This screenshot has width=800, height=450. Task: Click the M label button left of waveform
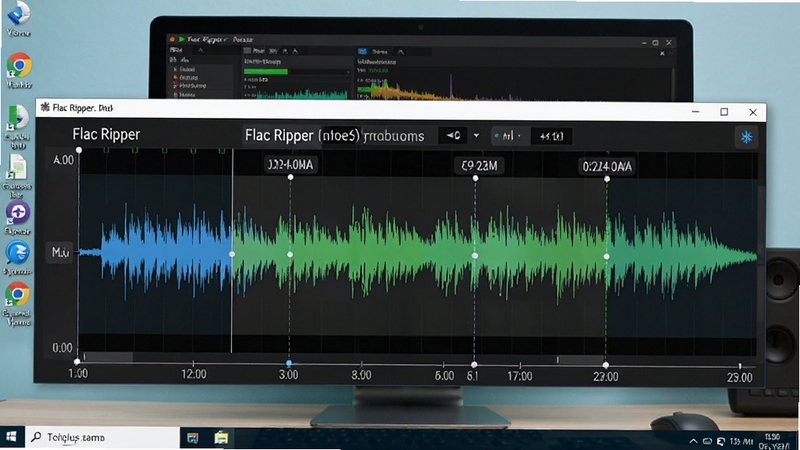[x=60, y=252]
